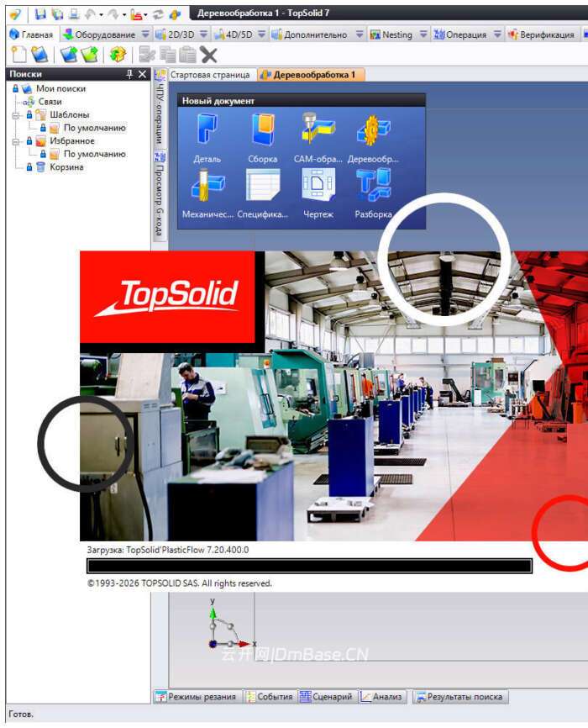The height and width of the screenshot is (728, 588).
Task: Open the Просмотр G-кода vertical side tab
Action: pyautogui.click(x=160, y=195)
